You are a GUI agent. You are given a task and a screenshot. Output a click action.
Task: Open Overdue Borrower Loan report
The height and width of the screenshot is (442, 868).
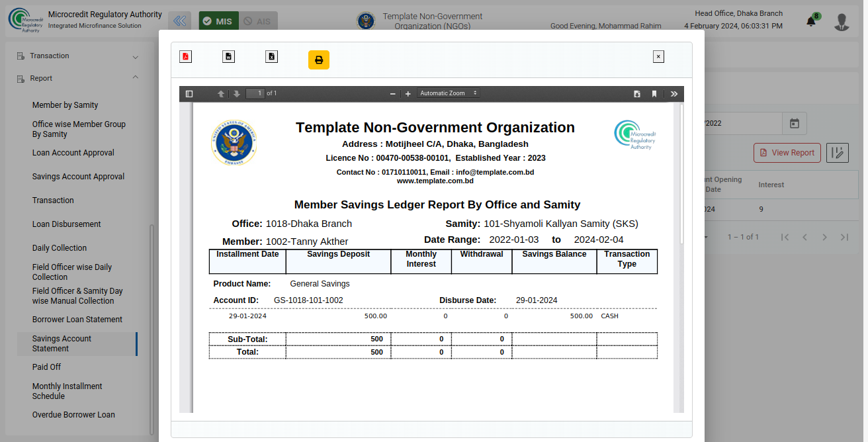pyautogui.click(x=73, y=415)
